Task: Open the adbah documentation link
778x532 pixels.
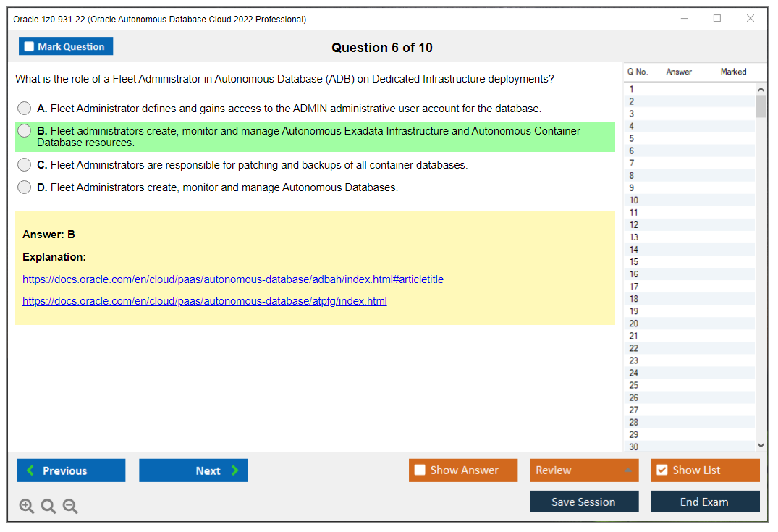Action: [x=233, y=279]
